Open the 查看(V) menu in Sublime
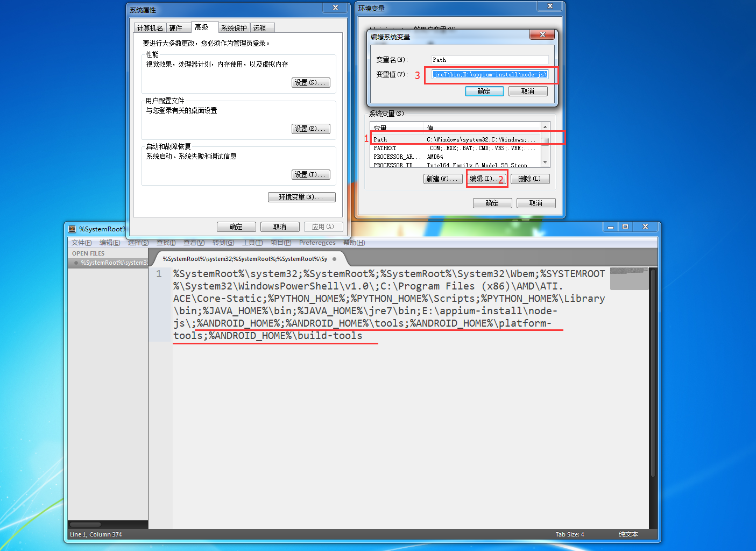The image size is (756, 551). click(x=194, y=243)
